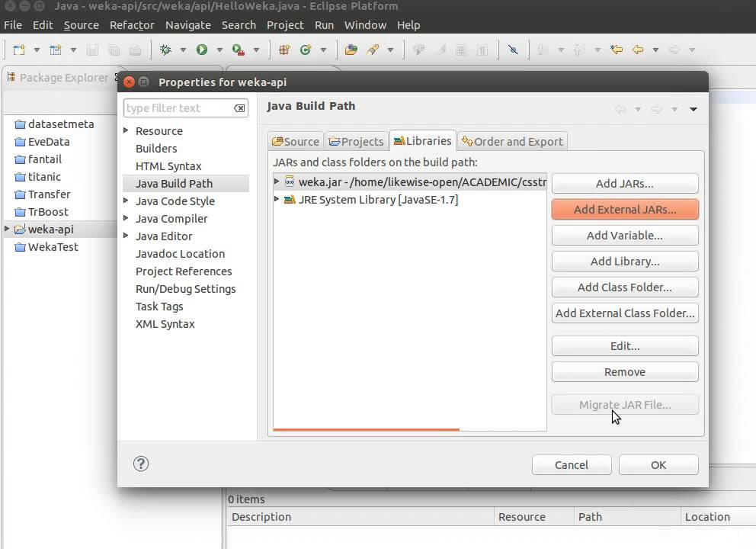
Task: Click the Open Type toolbar icon
Action: coord(351,50)
